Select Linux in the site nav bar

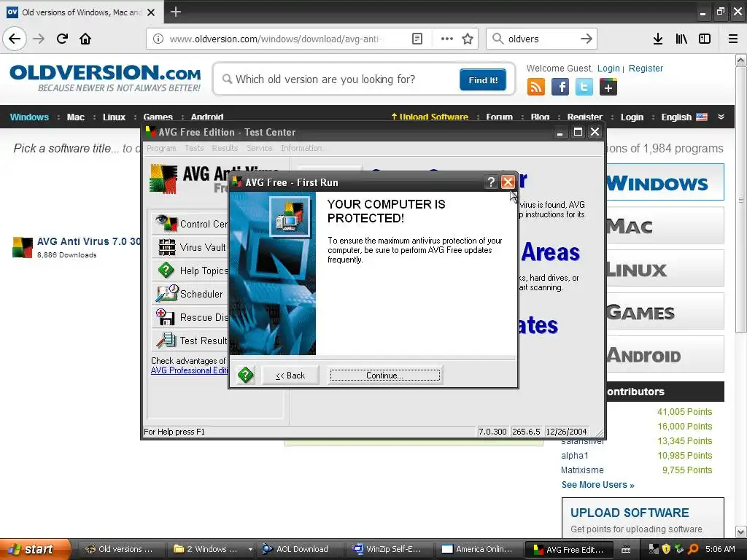(114, 117)
